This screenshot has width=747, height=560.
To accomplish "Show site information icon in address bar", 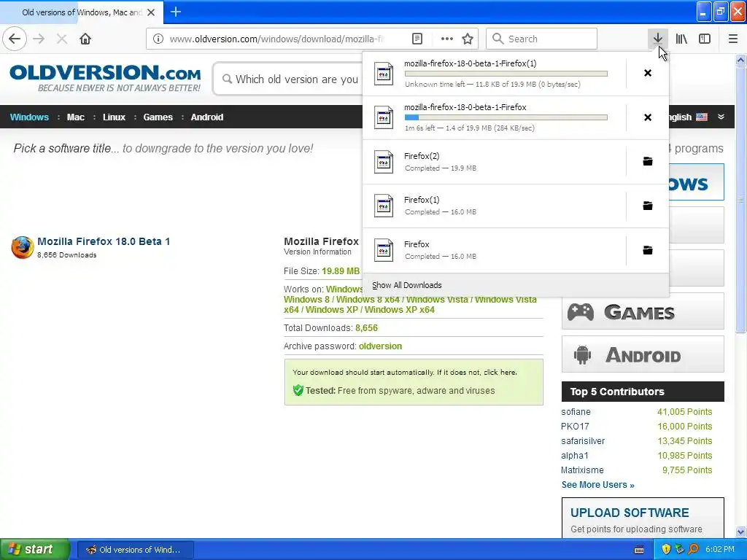I will click(x=158, y=39).
